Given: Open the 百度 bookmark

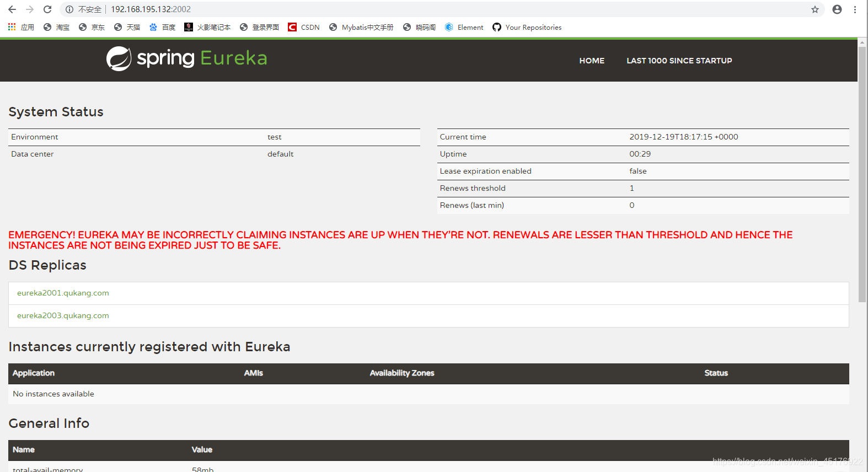Looking at the screenshot, I should pos(162,27).
